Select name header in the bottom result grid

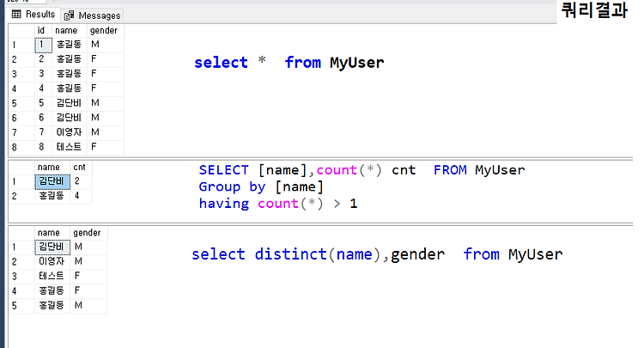click(52, 233)
